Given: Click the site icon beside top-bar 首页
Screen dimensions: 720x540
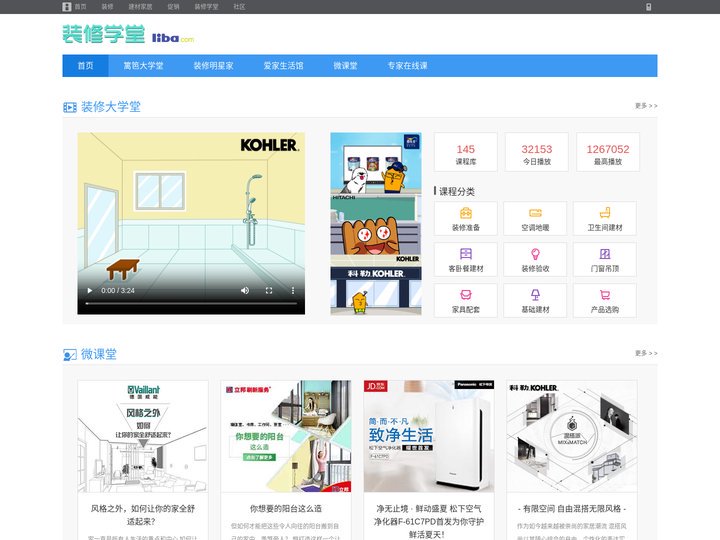Looking at the screenshot, I should point(67,7).
